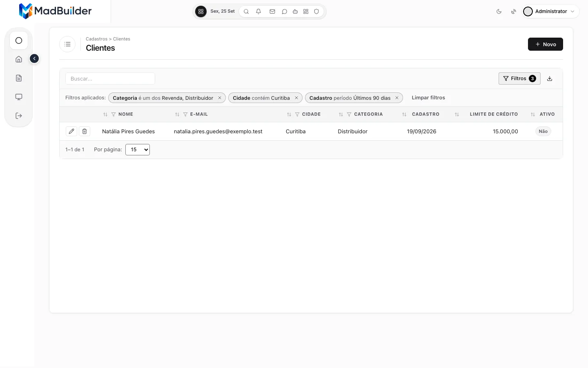Click the 1–1 de 1 pagination text
The image size is (588, 368).
coord(75,150)
